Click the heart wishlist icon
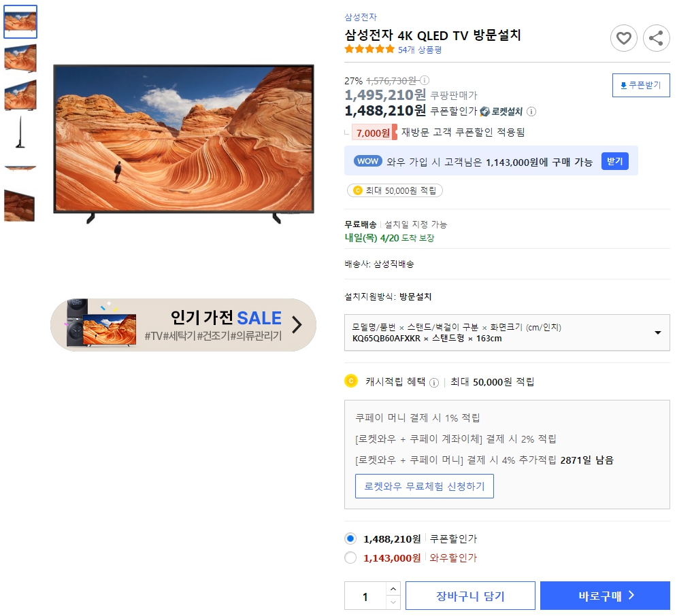 pos(624,38)
